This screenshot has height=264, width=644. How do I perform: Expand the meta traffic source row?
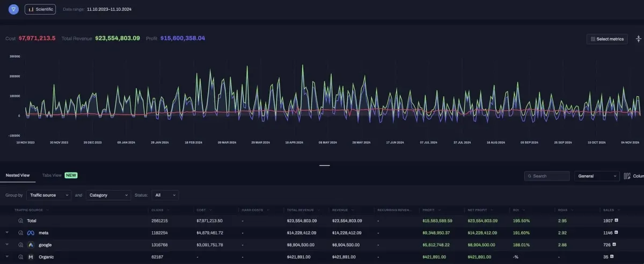pyautogui.click(x=8, y=233)
